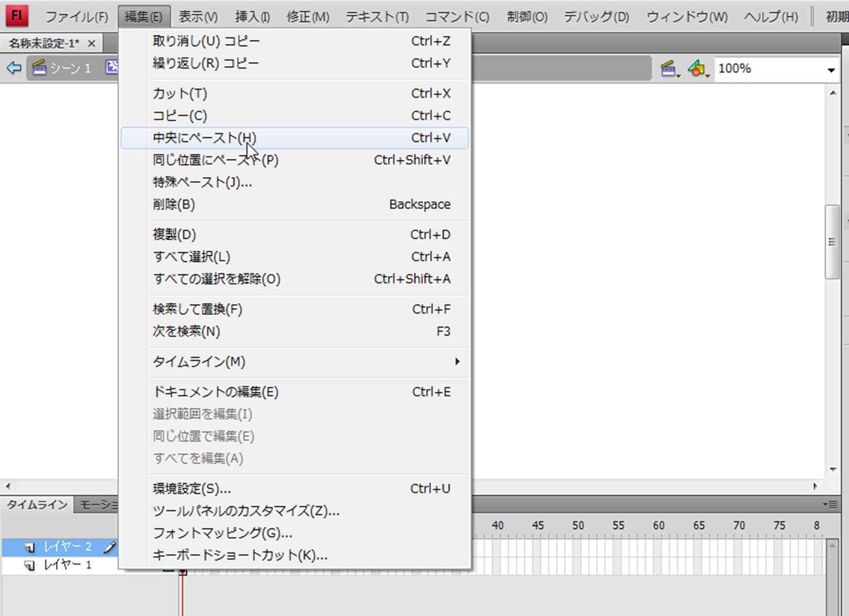Click the stage scroll-right arrow
The height and width of the screenshot is (616, 849).
pyautogui.click(x=815, y=486)
